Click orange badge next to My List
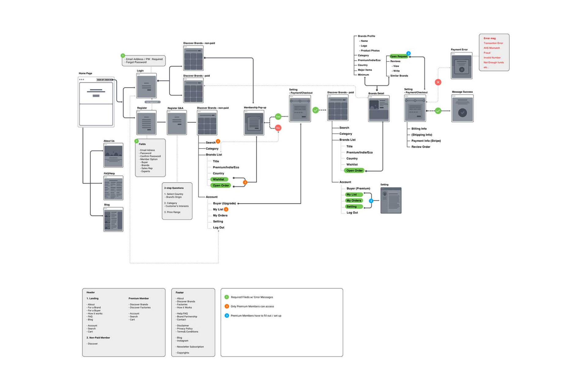The height and width of the screenshot is (392, 588). (226, 209)
